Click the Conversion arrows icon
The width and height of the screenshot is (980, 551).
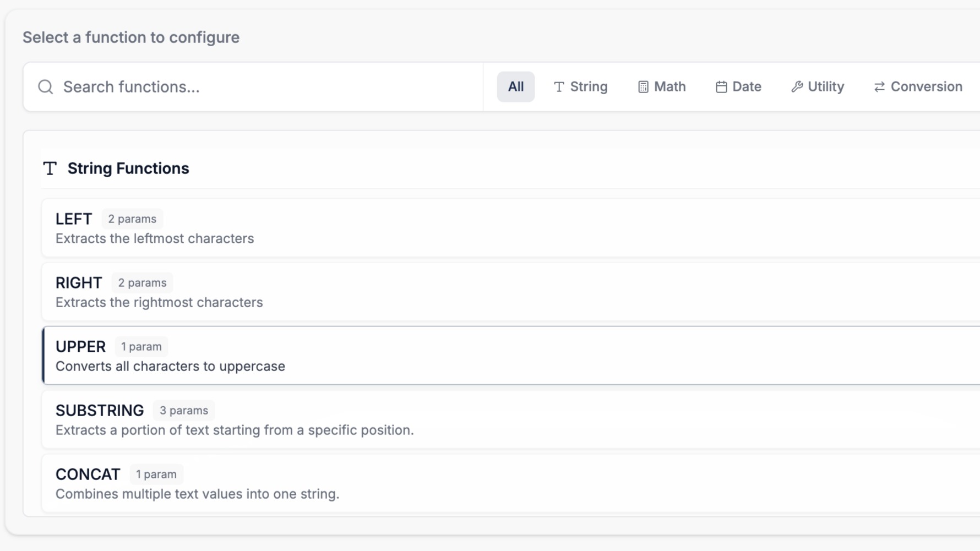point(879,86)
